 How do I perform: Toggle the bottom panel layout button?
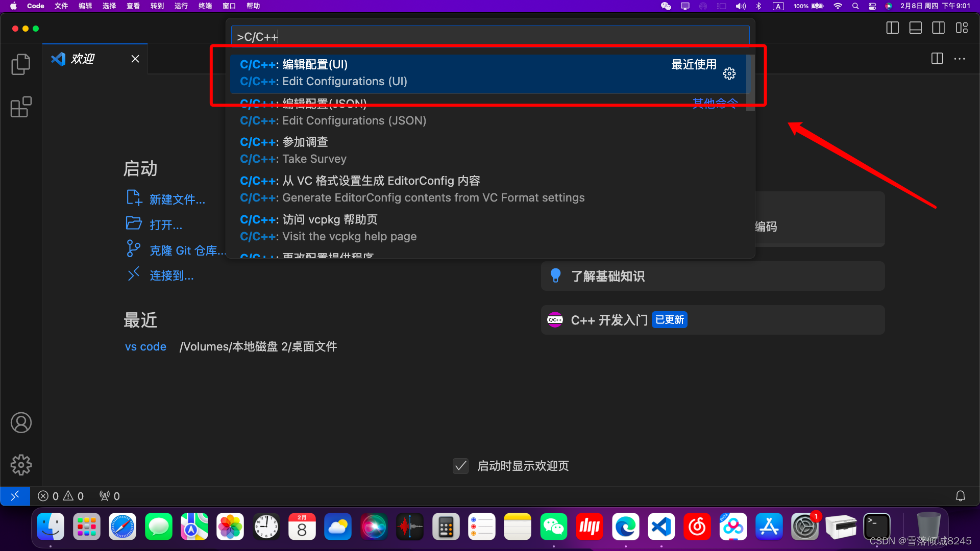[x=915, y=28]
